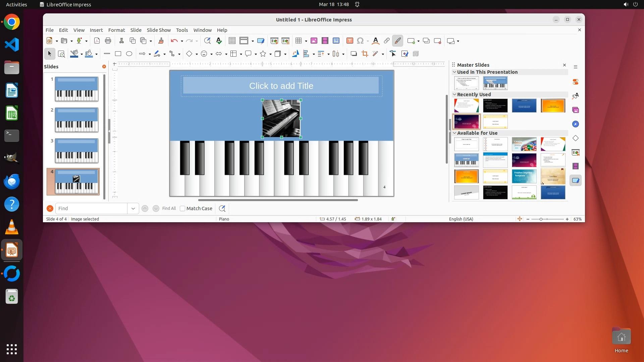644x362 pixels.
Task: Select the Rectangle drawing tool
Action: tap(118, 54)
